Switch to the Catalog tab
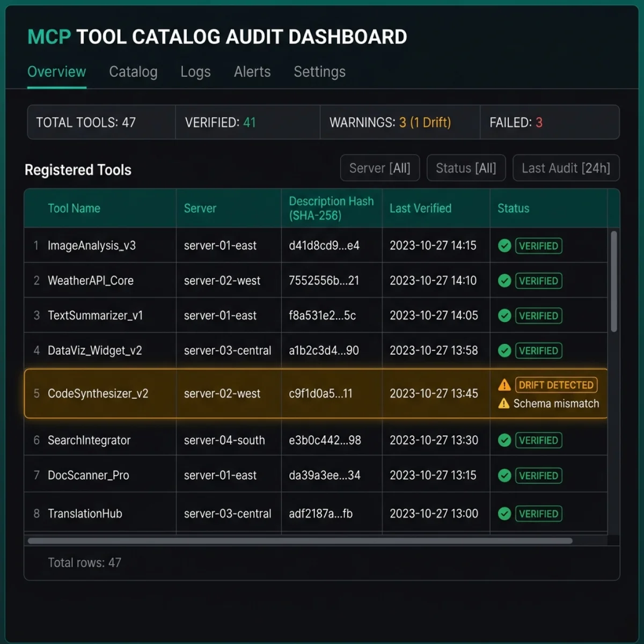 pos(133,72)
